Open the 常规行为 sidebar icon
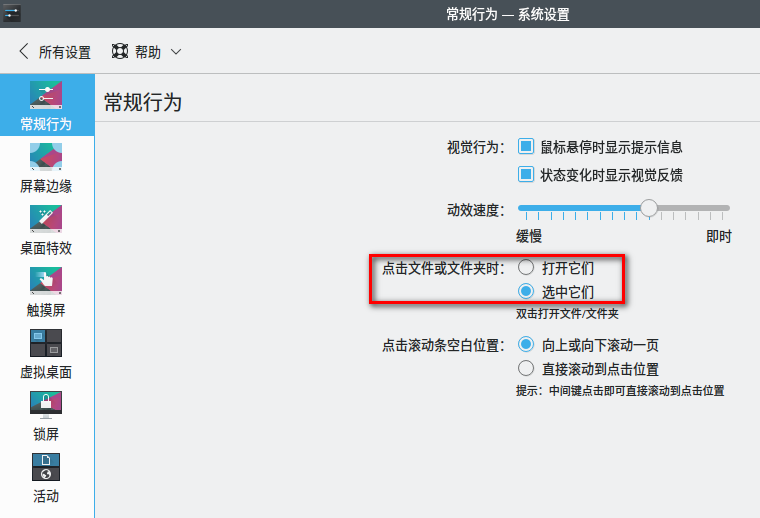The height and width of the screenshot is (518, 760). [46, 94]
